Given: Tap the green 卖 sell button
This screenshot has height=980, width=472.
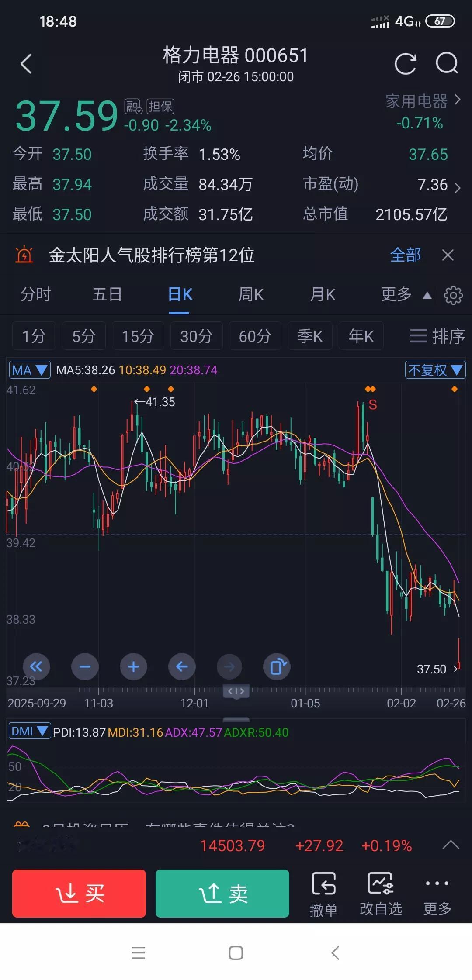Looking at the screenshot, I should 222,894.
